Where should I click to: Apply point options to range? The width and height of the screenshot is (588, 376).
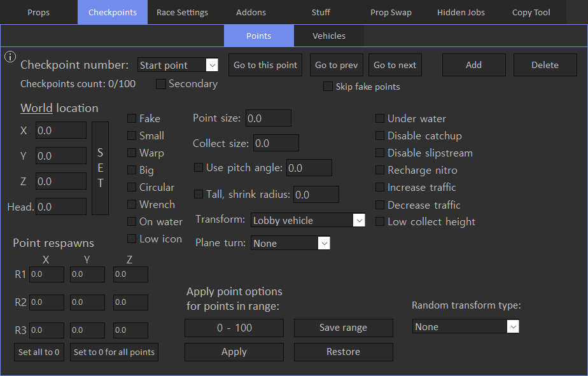point(234,352)
